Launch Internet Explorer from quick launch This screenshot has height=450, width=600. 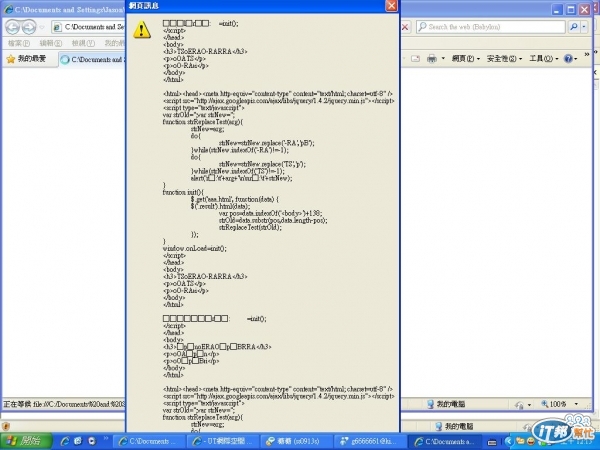[65, 441]
